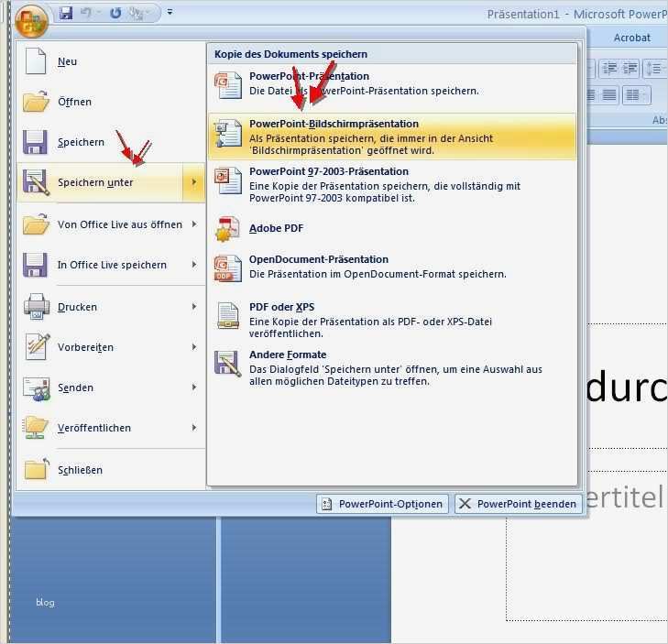Image resolution: width=668 pixels, height=644 pixels.
Task: Click the Speichern unter disk-with-pencil icon
Action: (x=36, y=182)
